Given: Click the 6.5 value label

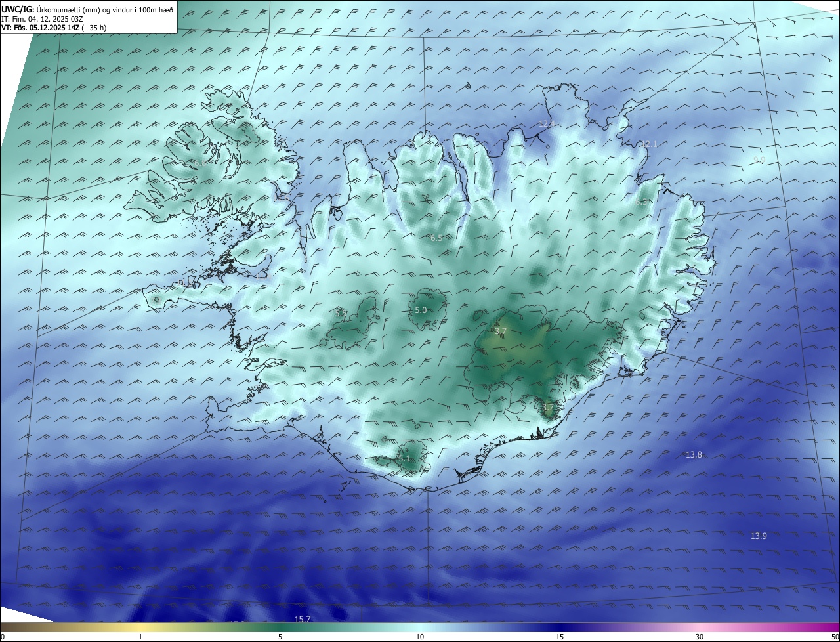Looking at the screenshot, I should click(x=436, y=238).
